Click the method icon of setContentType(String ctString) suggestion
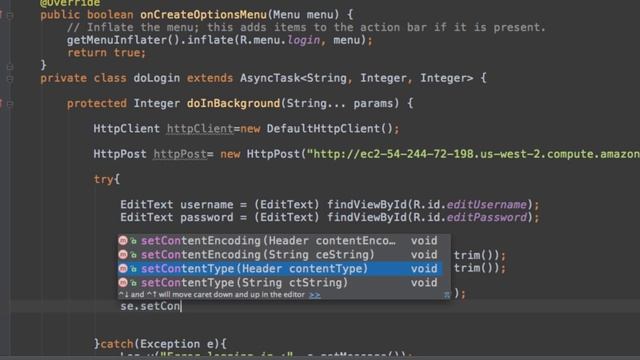The height and width of the screenshot is (360, 640). pos(123,282)
